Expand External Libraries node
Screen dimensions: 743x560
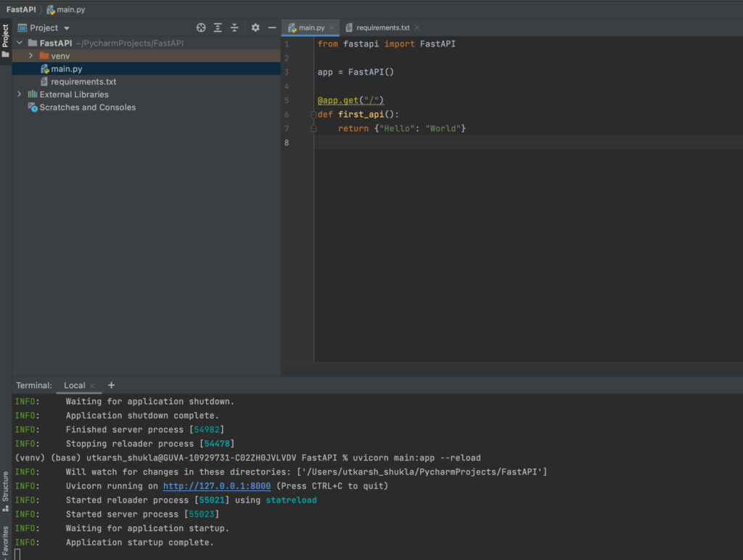tap(20, 94)
